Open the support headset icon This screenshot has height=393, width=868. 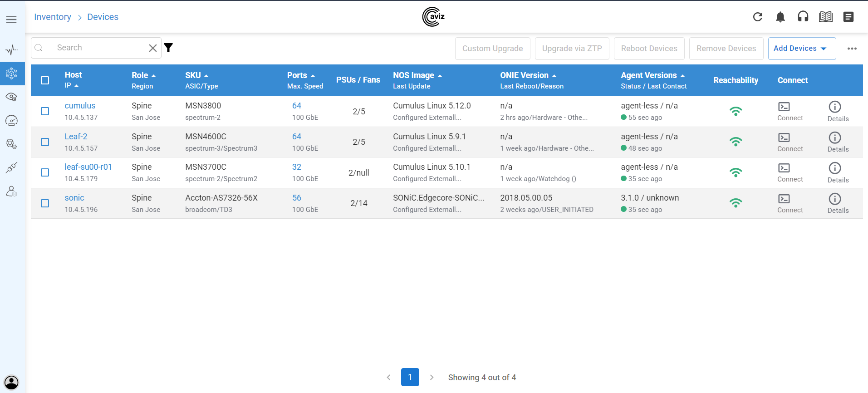pyautogui.click(x=803, y=17)
